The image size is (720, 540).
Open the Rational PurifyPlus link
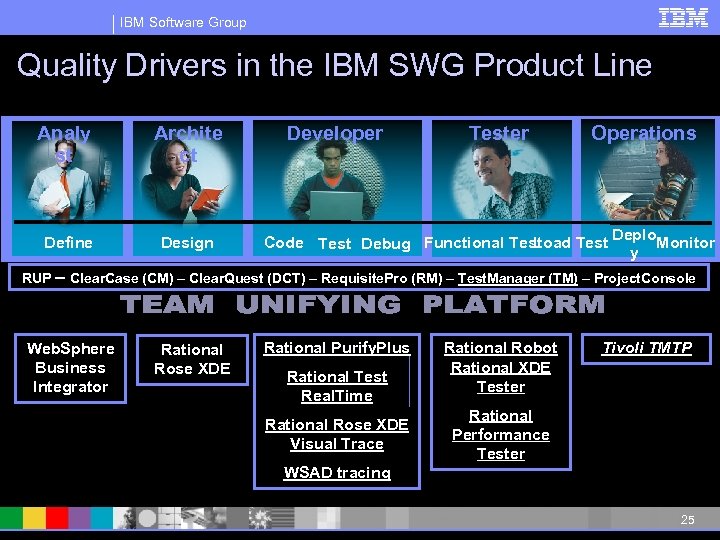pyautogui.click(x=337, y=348)
